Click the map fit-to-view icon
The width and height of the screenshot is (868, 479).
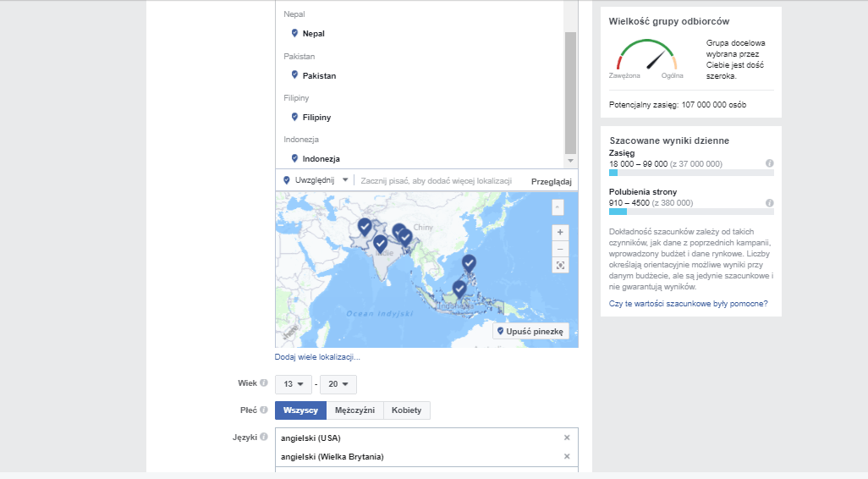pyautogui.click(x=559, y=266)
